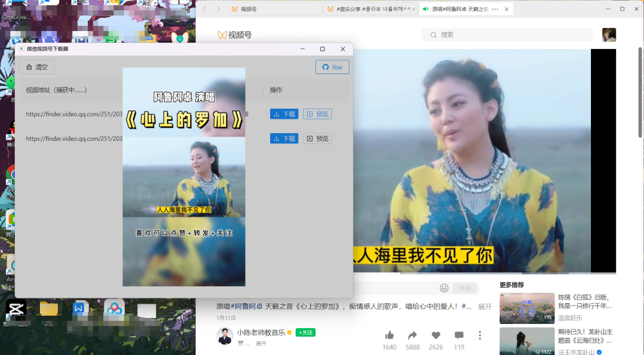
Task: Preview the second captured video URL
Action: (317, 138)
